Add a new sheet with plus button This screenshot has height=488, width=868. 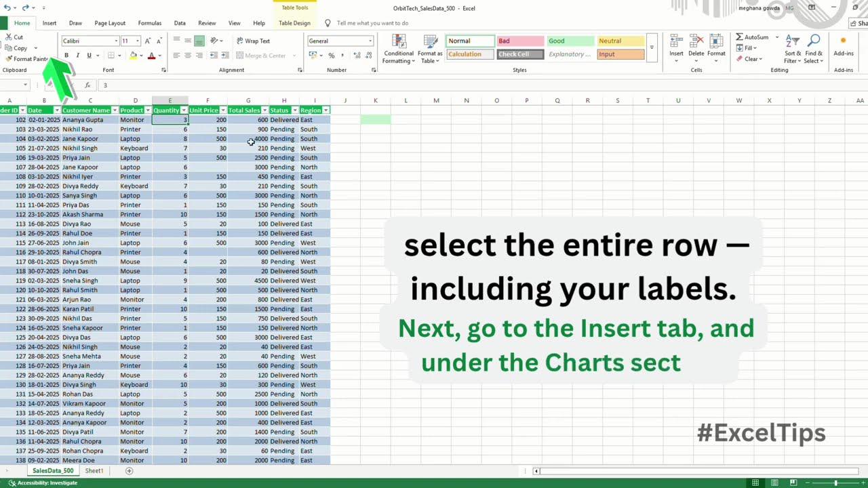(129, 470)
